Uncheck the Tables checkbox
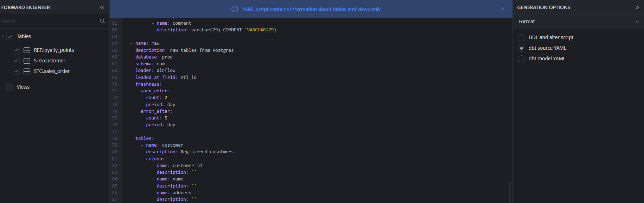Screen dimensions: 644x203 pyautogui.click(x=9, y=36)
